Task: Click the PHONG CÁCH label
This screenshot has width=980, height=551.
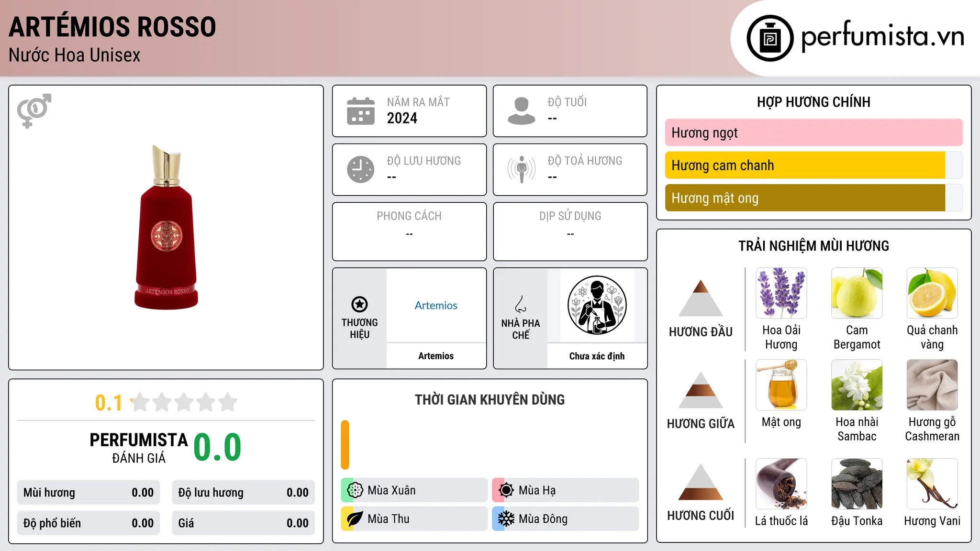Action: pyautogui.click(x=409, y=216)
